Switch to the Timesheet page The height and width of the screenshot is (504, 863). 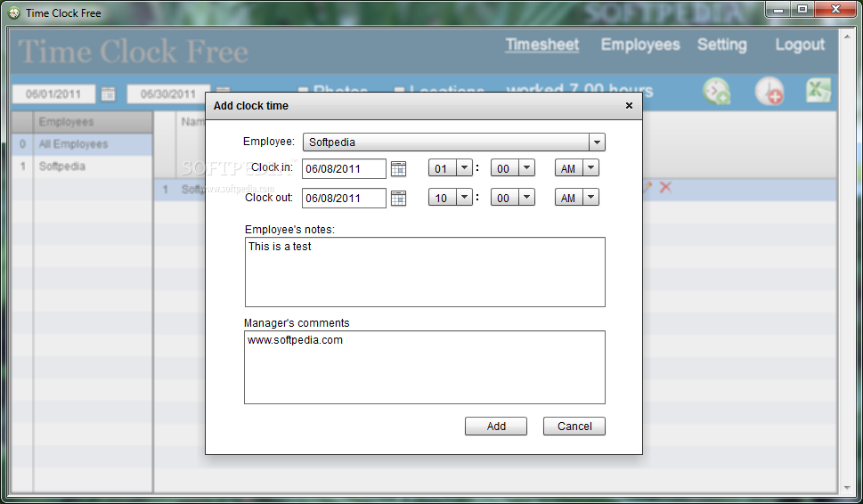542,45
